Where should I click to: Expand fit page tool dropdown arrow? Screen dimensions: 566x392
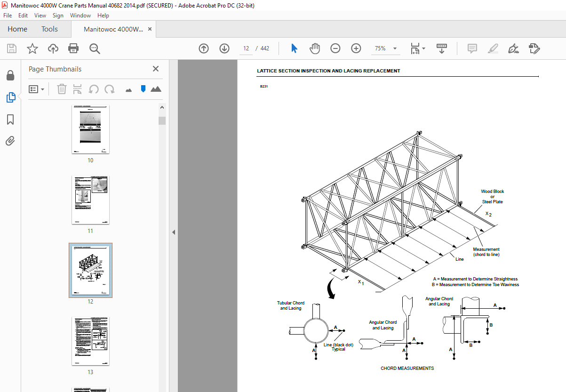click(423, 48)
